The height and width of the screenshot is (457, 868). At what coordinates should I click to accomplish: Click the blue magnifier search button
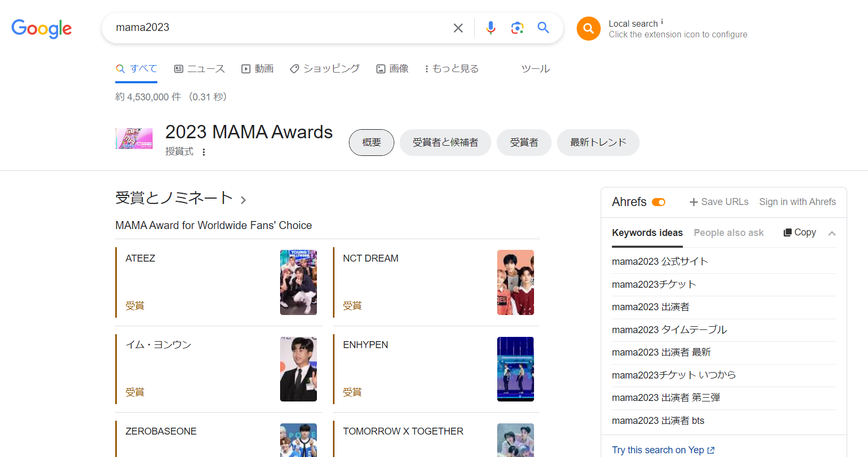coord(543,28)
